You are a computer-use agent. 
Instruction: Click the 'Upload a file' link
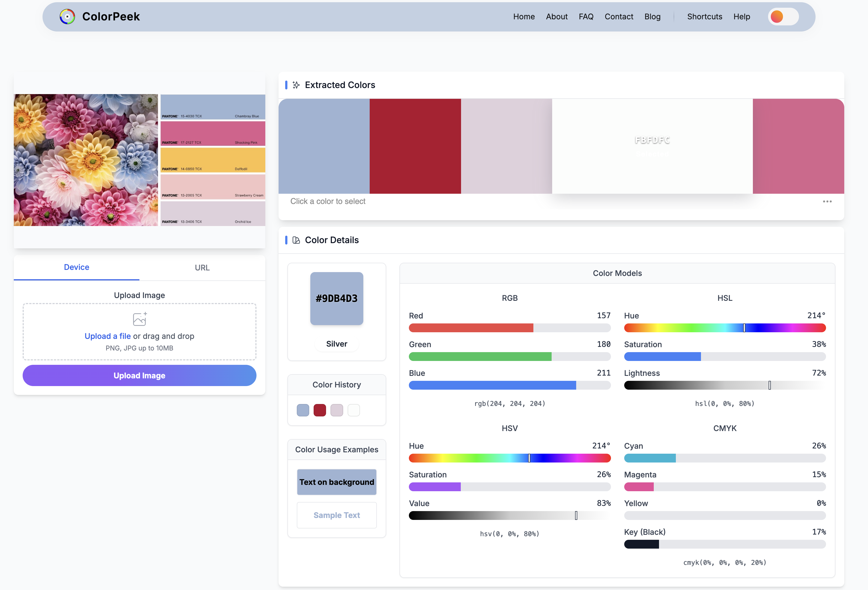tap(108, 336)
